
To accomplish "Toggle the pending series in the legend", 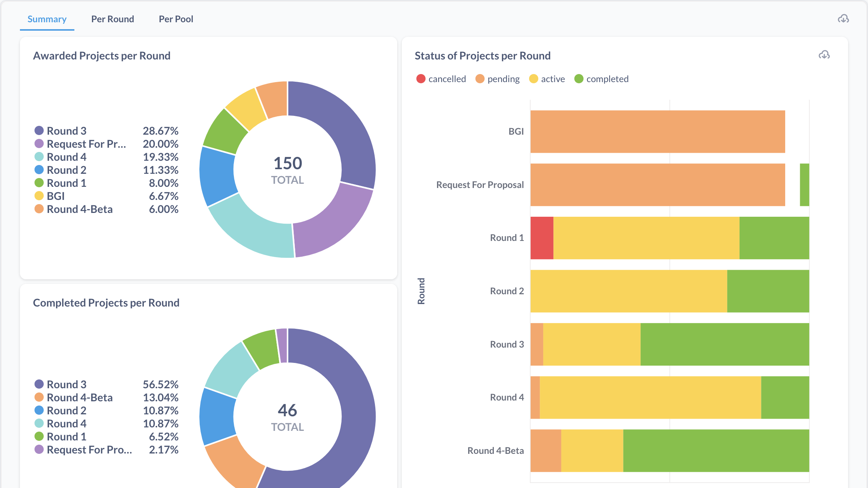I will (x=497, y=79).
